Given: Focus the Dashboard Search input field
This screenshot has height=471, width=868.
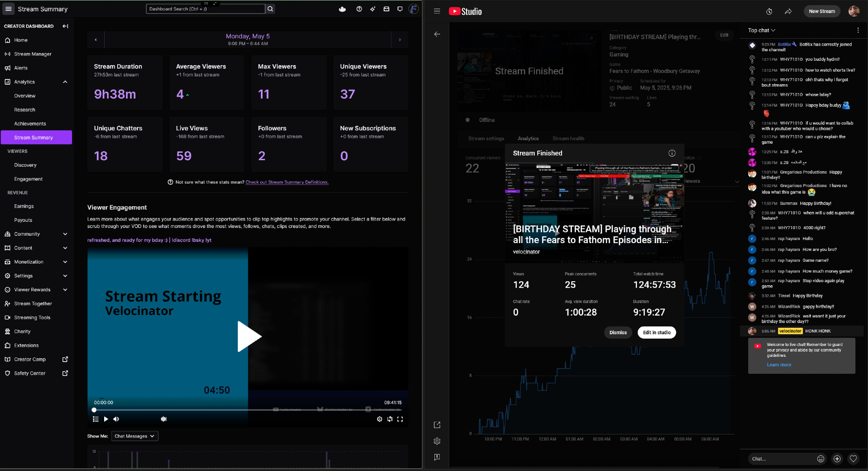Looking at the screenshot, I should [x=205, y=9].
